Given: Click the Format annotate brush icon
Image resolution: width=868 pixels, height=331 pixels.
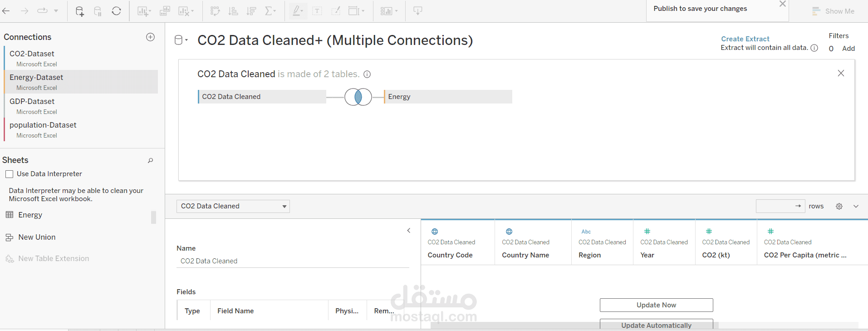Looking at the screenshot, I should coord(336,11).
